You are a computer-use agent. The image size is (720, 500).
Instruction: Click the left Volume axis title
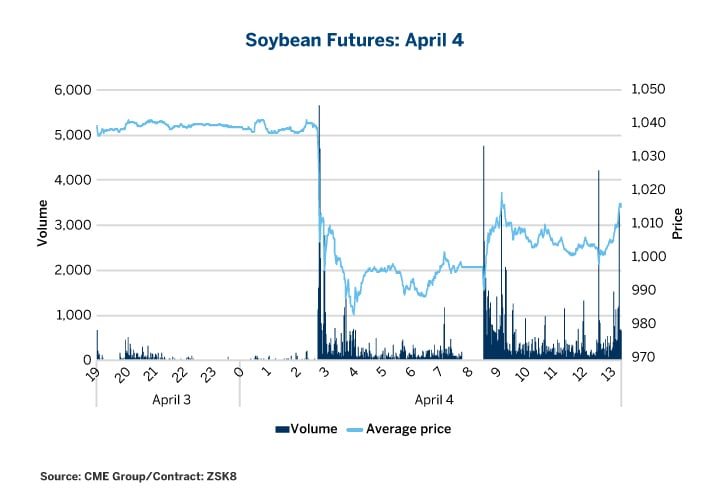click(x=43, y=225)
